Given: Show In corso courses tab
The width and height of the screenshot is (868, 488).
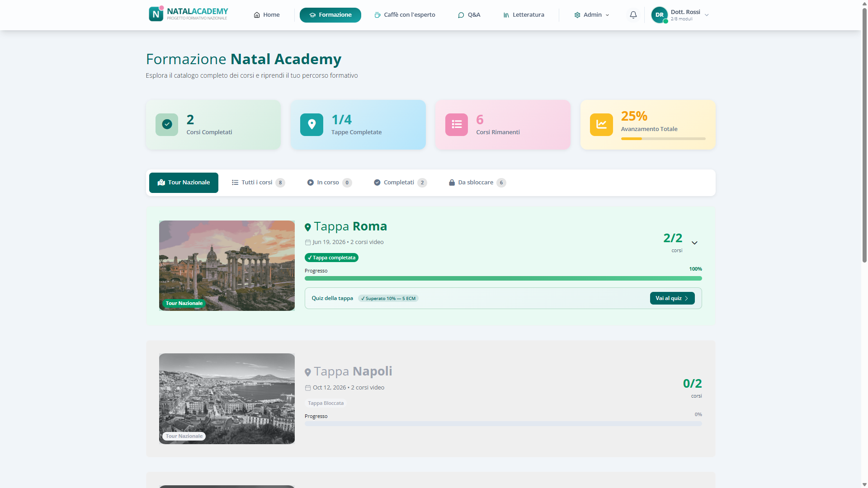Looking at the screenshot, I should (x=329, y=183).
